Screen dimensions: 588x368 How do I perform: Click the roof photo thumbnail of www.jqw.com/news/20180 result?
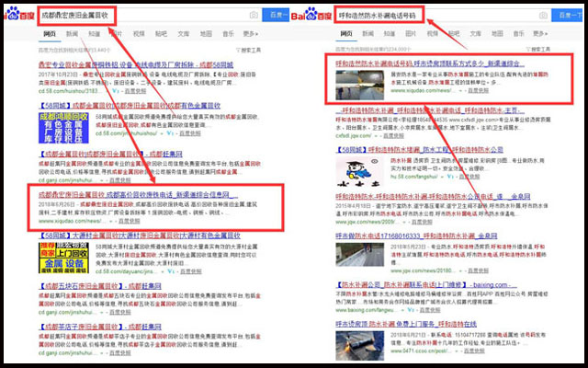pyautogui.click(x=359, y=255)
